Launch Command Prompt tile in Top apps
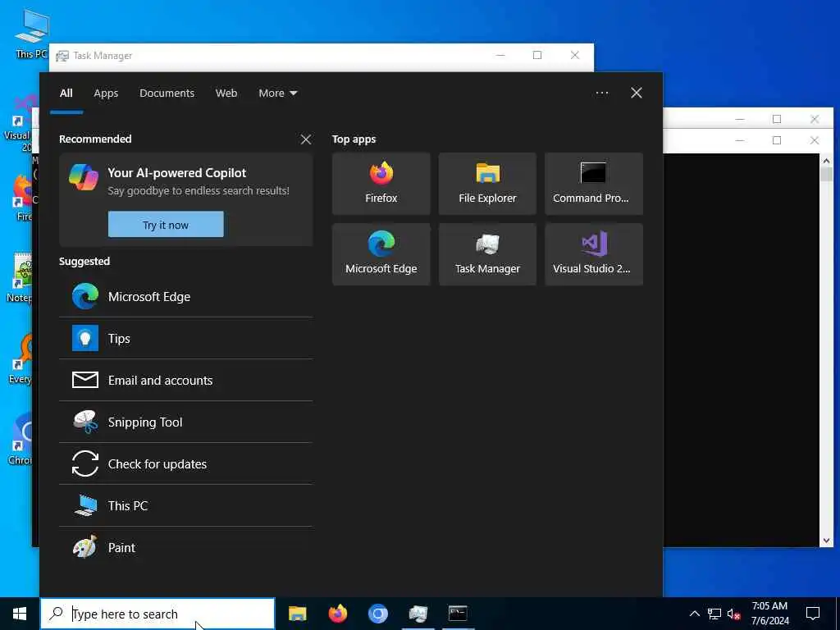 coord(594,184)
